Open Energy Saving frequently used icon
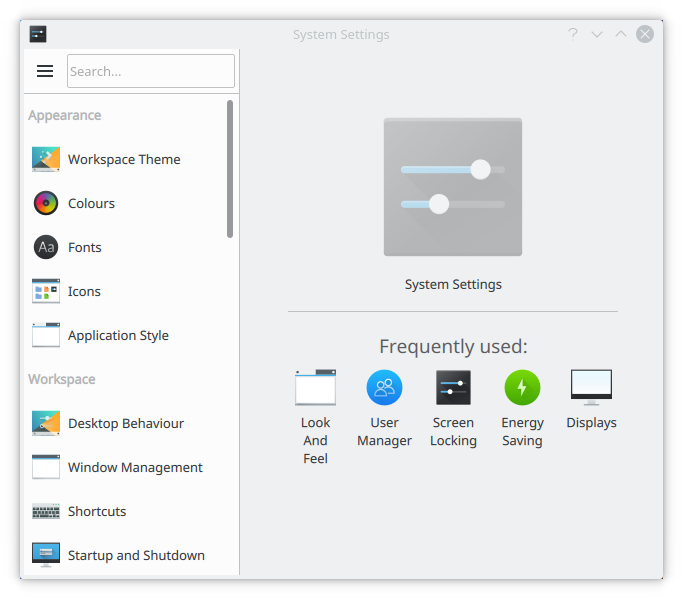This screenshot has height=599, width=683. pos(522,387)
